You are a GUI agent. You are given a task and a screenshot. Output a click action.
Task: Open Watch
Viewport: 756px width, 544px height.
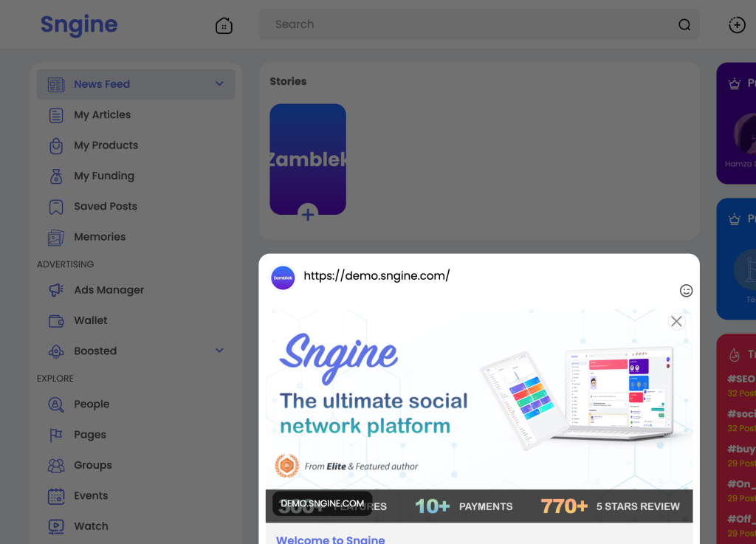pyautogui.click(x=91, y=526)
